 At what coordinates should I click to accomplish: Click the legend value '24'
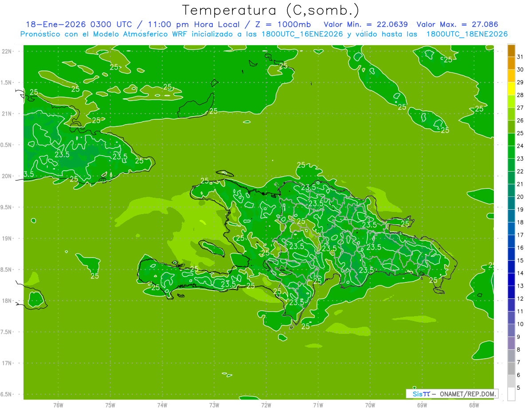click(520, 146)
